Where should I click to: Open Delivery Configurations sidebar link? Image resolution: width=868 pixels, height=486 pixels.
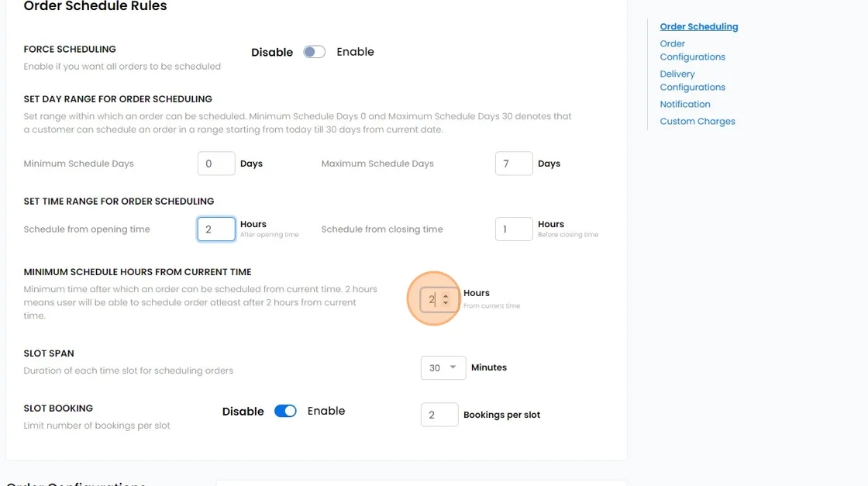coord(692,81)
